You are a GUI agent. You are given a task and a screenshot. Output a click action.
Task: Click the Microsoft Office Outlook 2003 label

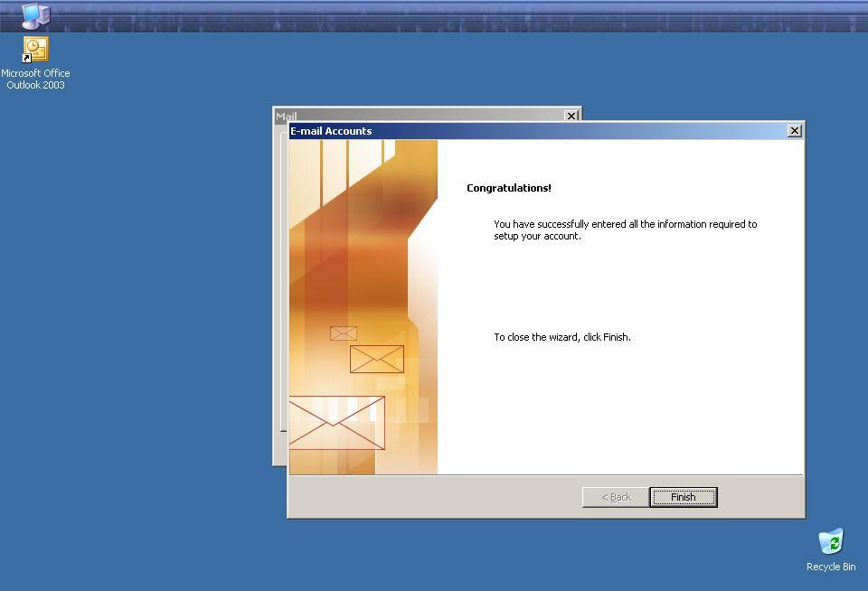pyautogui.click(x=35, y=80)
